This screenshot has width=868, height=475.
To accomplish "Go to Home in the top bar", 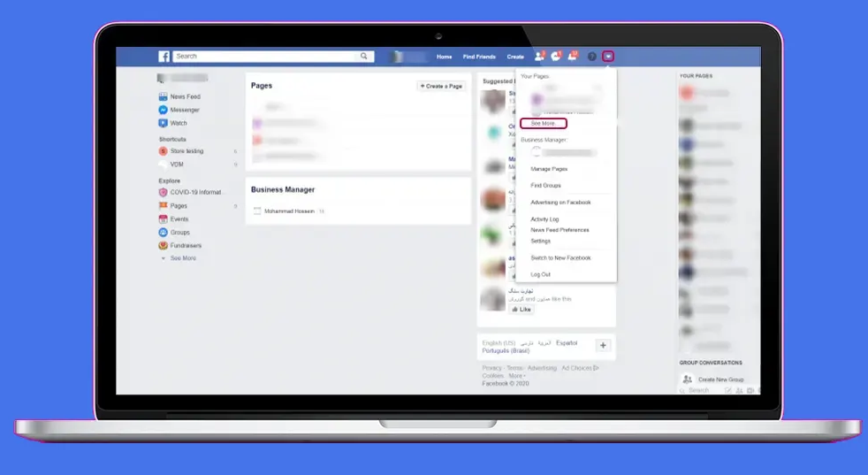I will click(x=444, y=57).
